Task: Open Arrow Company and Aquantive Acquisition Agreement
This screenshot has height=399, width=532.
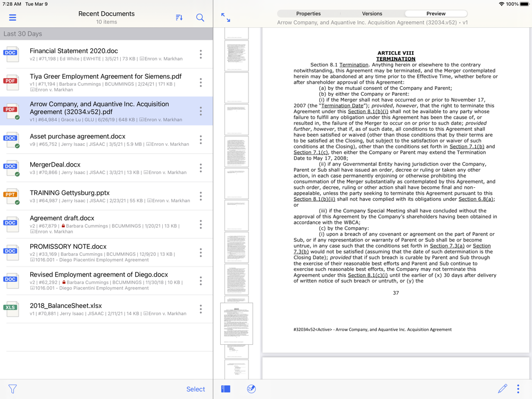Action: tap(106, 111)
